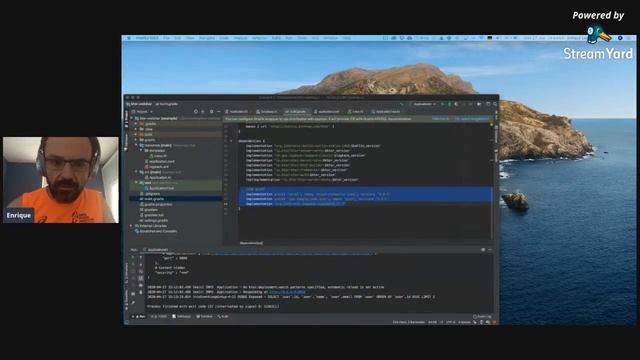The height and width of the screenshot is (360, 640).
Task: Select Scratches and Consoles
Action: click(x=156, y=231)
